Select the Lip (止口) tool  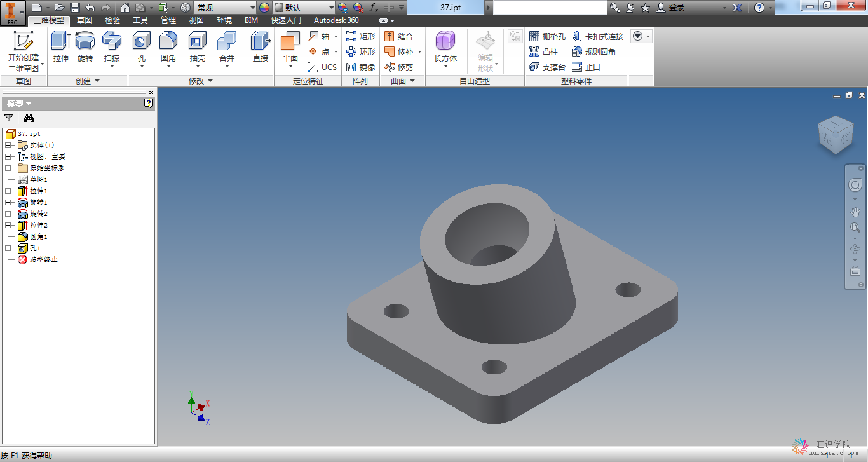coord(587,67)
